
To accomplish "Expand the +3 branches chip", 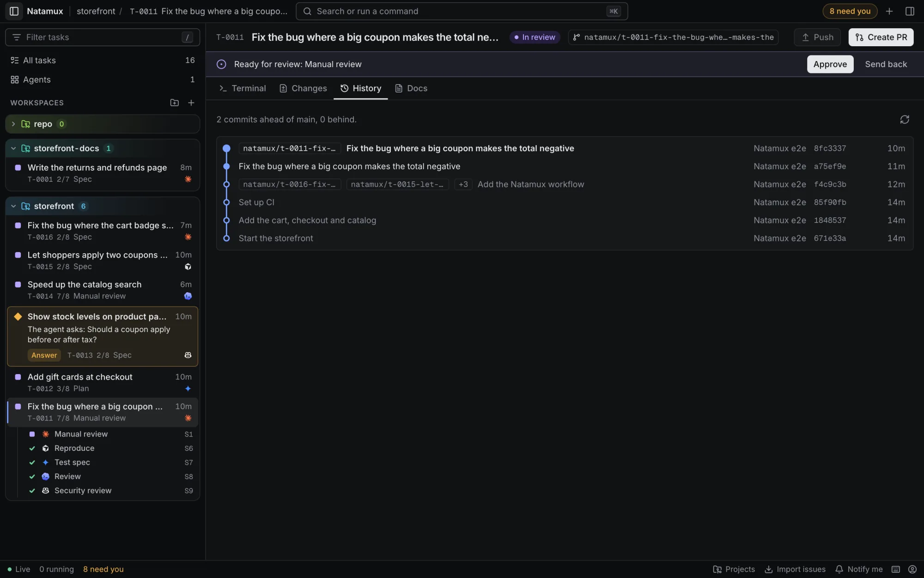I will [463, 184].
